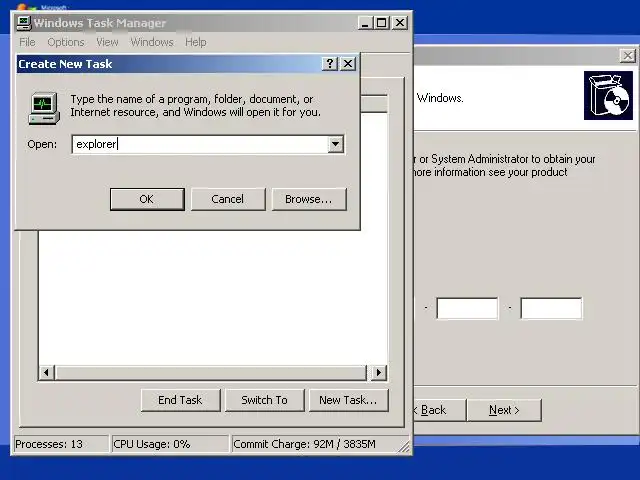This screenshot has width=640, height=480.
Task: Click the help question mark button
Action: (x=330, y=64)
